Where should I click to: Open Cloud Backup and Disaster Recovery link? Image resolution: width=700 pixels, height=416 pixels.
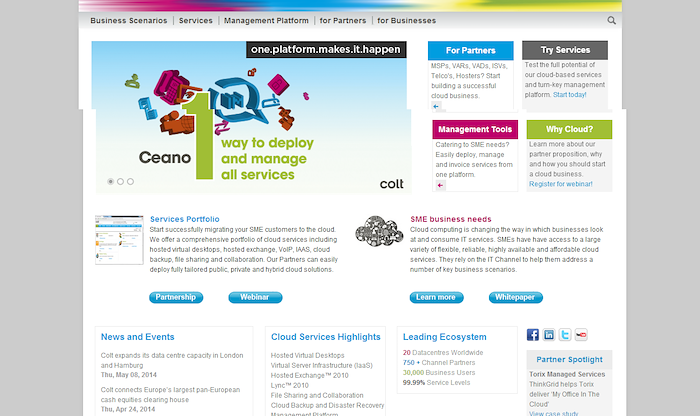pos(327,405)
